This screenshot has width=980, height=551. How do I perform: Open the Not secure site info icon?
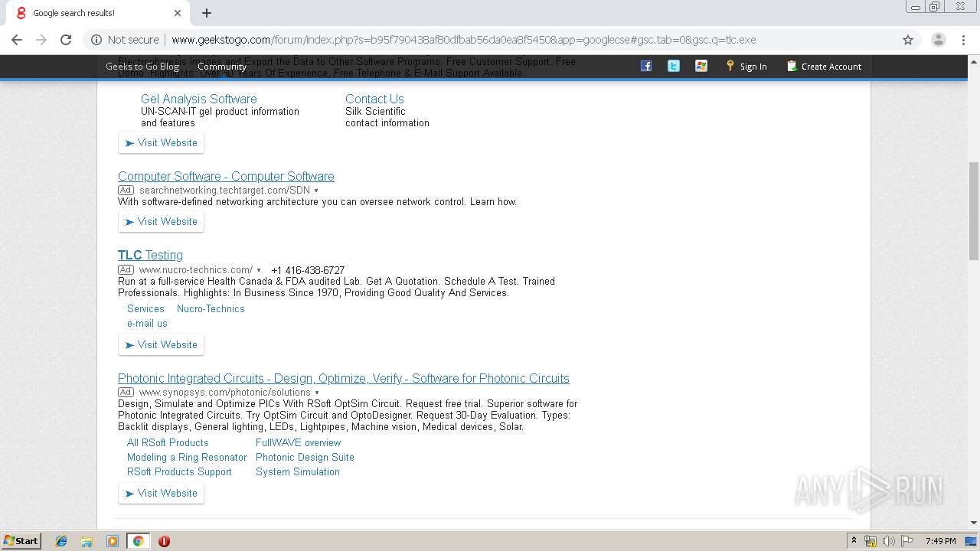(96, 40)
